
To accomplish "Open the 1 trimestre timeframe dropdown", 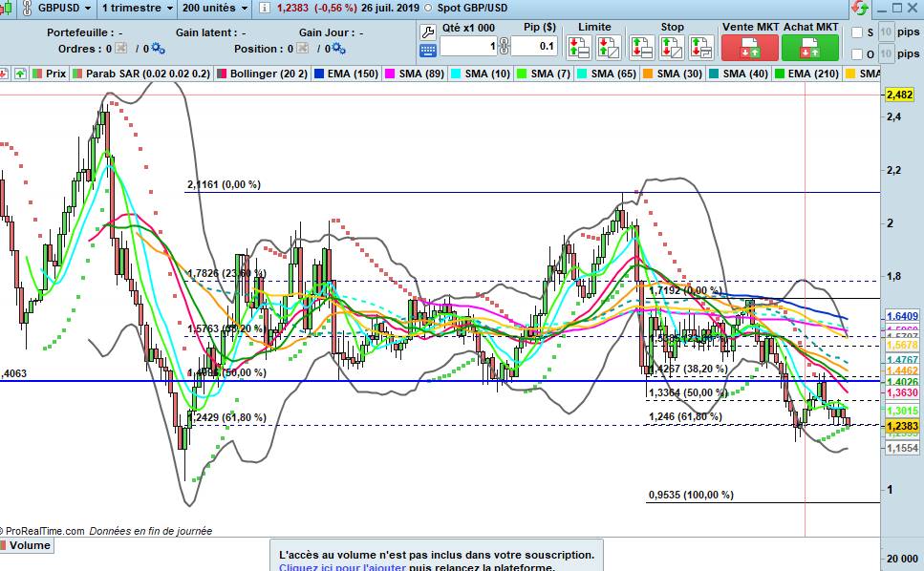I will (138, 9).
